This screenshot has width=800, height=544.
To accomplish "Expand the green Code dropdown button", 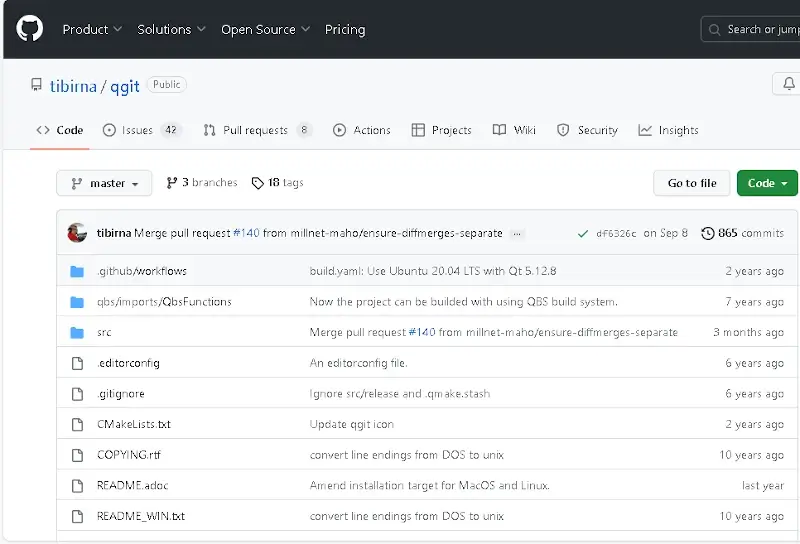I will click(x=767, y=183).
